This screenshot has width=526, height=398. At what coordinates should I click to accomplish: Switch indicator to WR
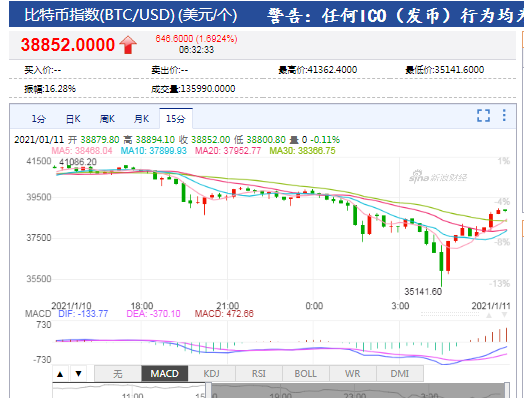pyautogui.click(x=353, y=374)
